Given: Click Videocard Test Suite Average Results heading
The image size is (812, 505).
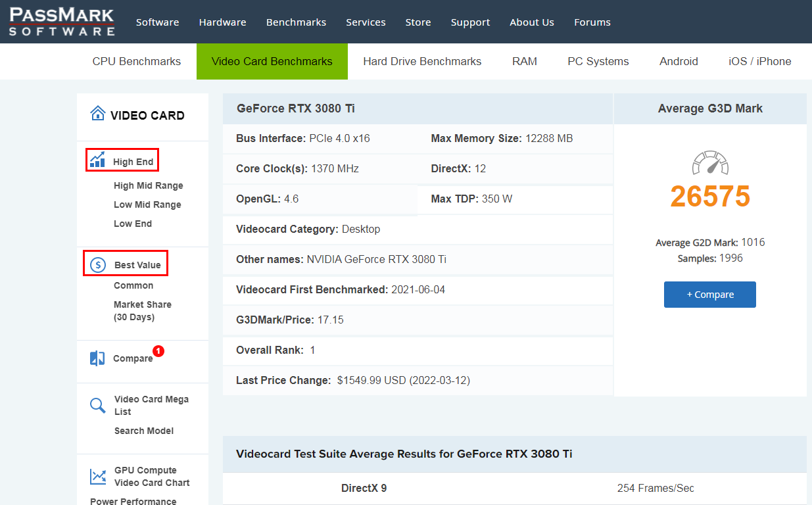Looking at the screenshot, I should [404, 454].
